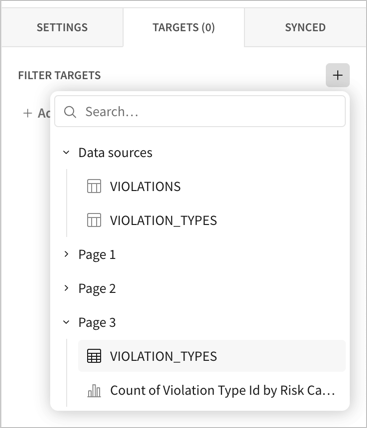Image resolution: width=367 pixels, height=428 pixels.
Task: Click the Page 1 label
Action: click(x=97, y=255)
